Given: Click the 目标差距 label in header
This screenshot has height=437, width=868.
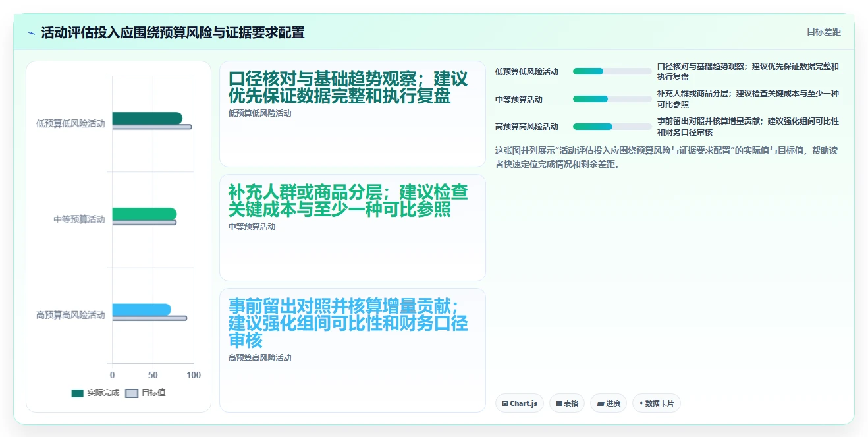Looking at the screenshot, I should [x=824, y=32].
